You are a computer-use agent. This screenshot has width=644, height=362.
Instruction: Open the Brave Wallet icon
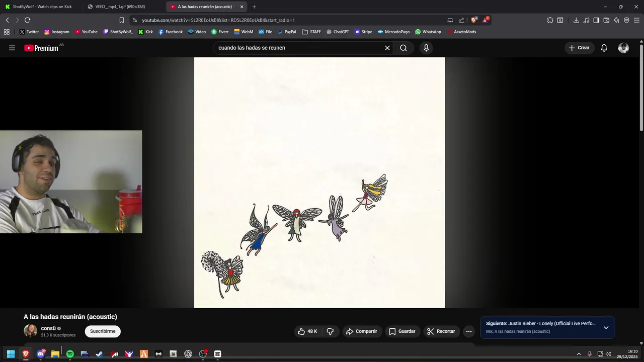click(x=606, y=20)
